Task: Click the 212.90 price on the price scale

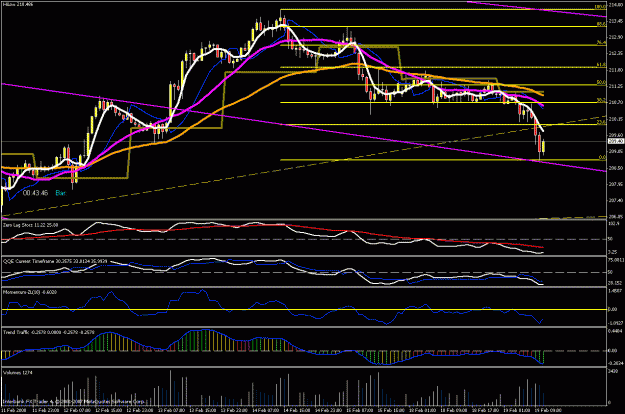Action: [x=615, y=37]
